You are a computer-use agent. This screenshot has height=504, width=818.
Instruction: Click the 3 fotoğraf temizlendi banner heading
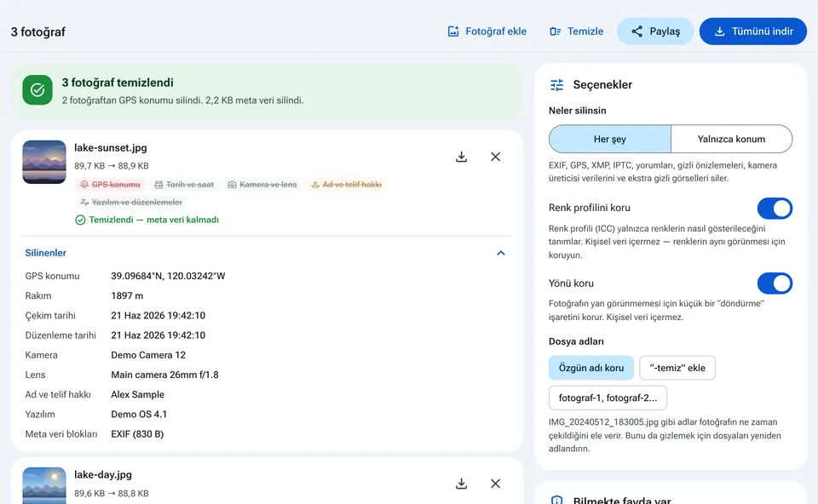point(118,83)
